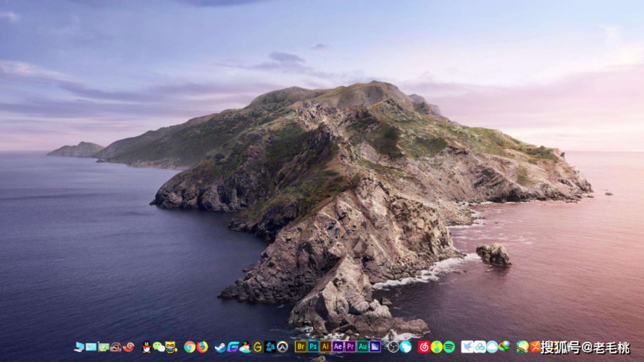Open the purple G icon app

coord(233,348)
